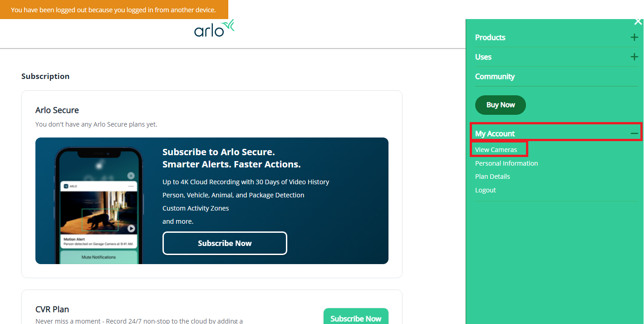Click the play icon on the motion alert preview
This screenshot has height=324, width=644.
pyautogui.click(x=132, y=228)
